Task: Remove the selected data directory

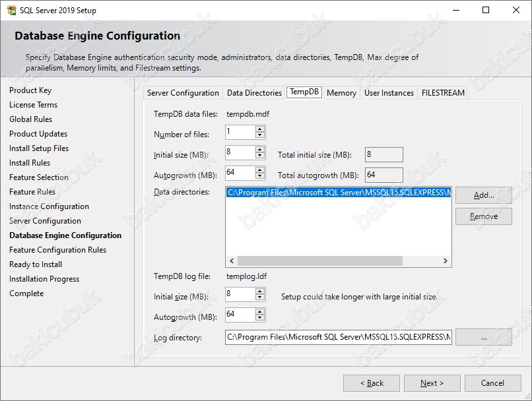Action: [x=483, y=216]
